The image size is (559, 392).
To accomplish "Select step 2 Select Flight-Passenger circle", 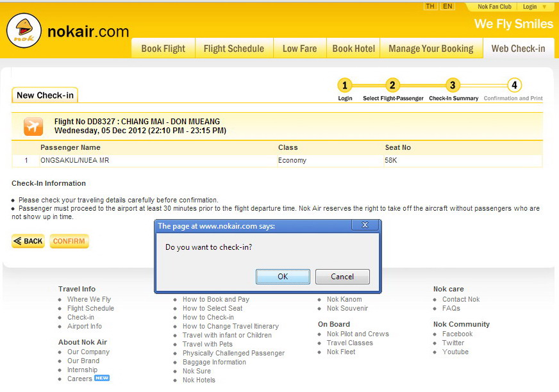I will coord(392,85).
